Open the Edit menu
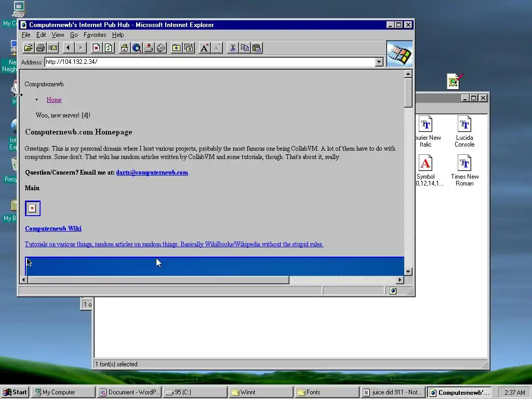The width and height of the screenshot is (532, 399). (41, 35)
